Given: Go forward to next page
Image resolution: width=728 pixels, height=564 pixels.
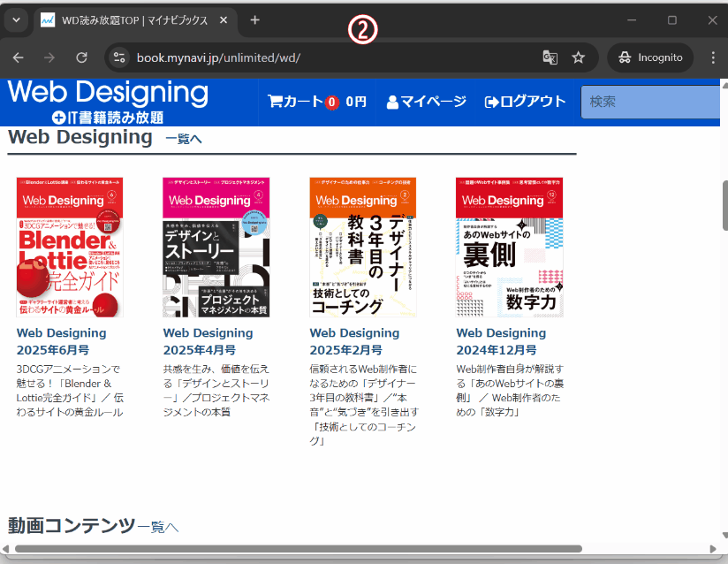Looking at the screenshot, I should (49, 57).
